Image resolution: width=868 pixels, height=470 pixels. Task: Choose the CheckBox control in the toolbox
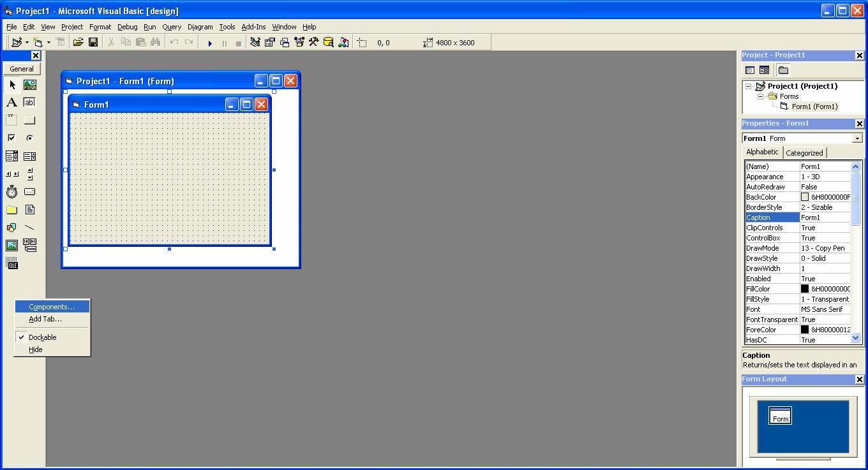pos(12,138)
